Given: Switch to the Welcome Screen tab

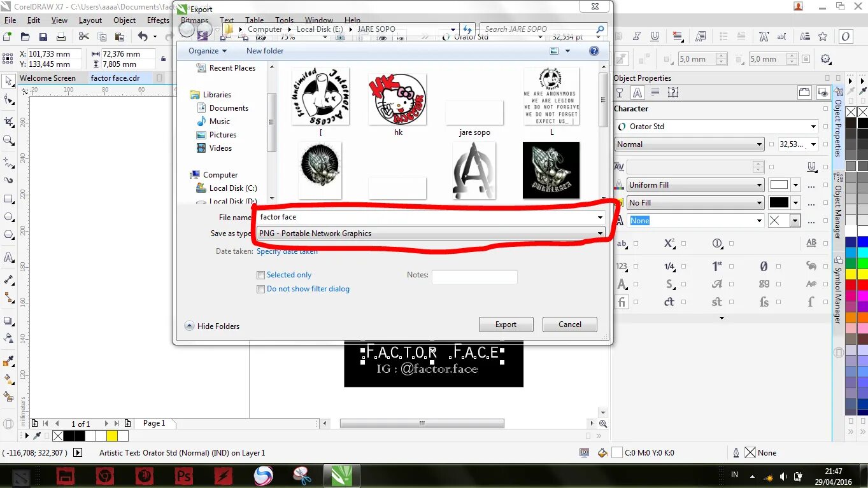Looking at the screenshot, I should pos(48,78).
